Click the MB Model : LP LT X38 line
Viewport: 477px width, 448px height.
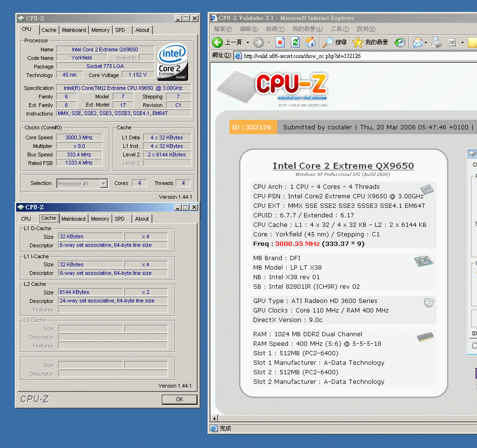(x=287, y=267)
